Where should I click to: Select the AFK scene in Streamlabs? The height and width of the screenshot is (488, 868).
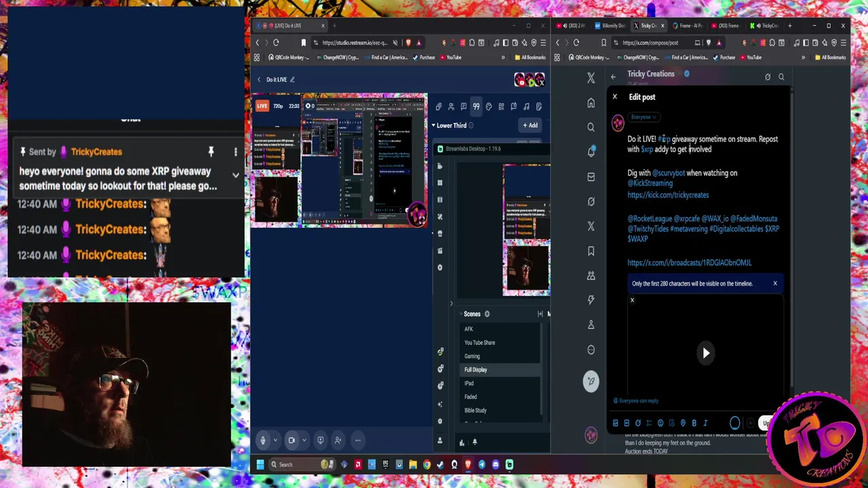pyautogui.click(x=500, y=329)
